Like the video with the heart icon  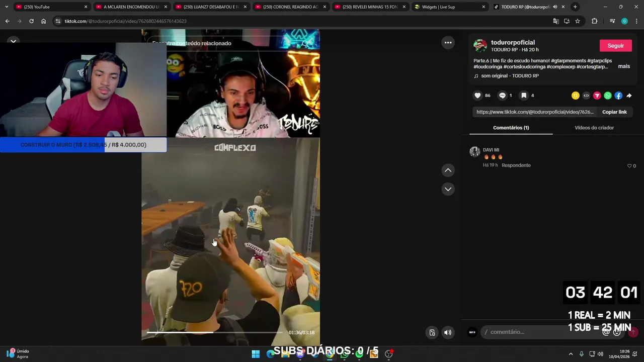coord(477,96)
